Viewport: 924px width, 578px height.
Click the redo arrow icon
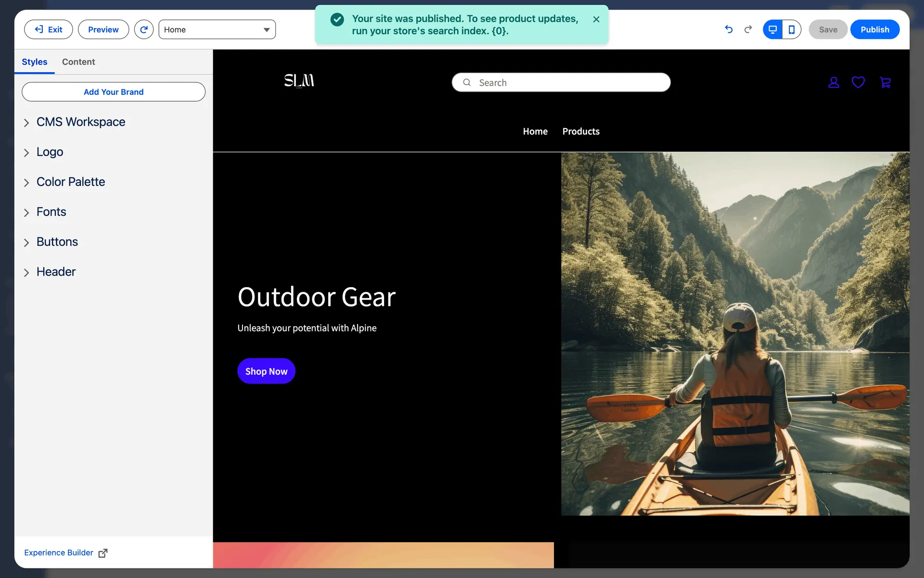click(748, 29)
